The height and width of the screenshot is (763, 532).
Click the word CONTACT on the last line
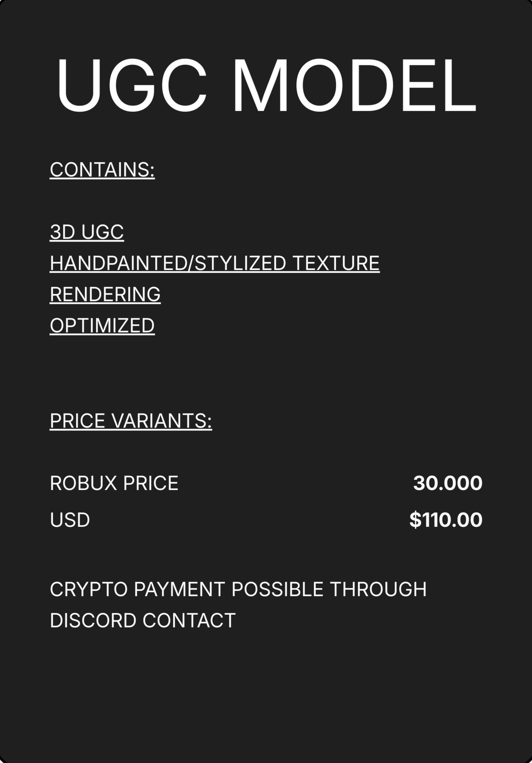coord(189,620)
